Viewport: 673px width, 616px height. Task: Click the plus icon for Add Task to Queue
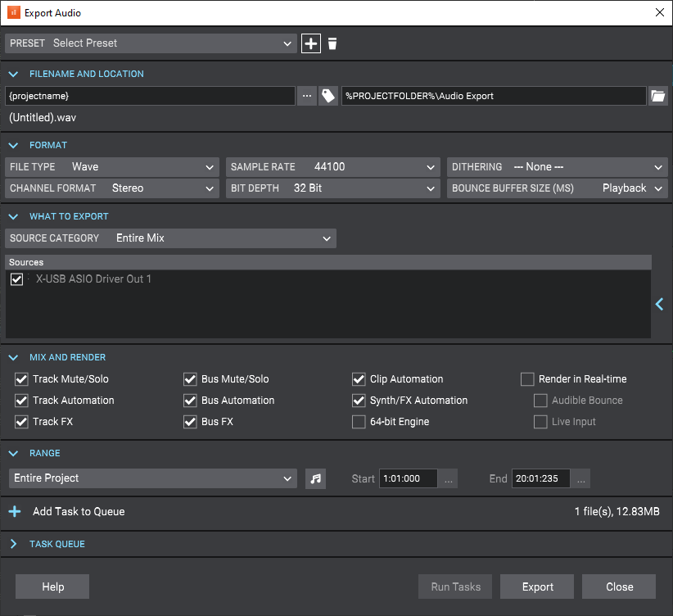point(15,511)
